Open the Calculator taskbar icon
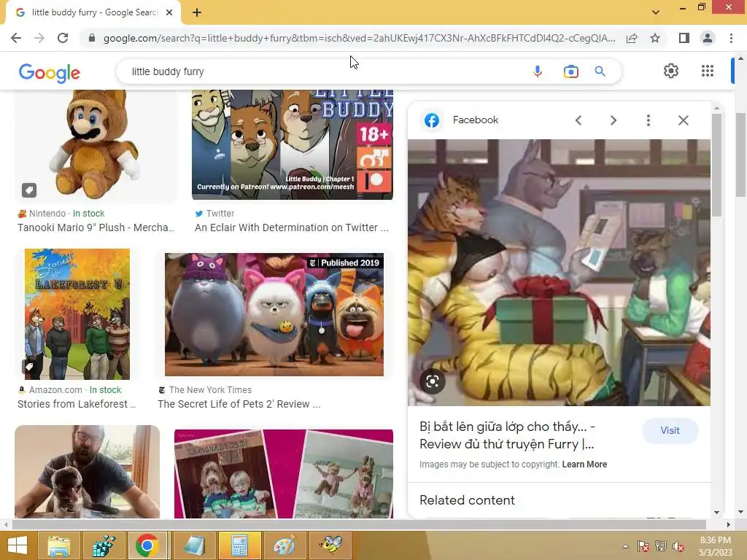Image resolution: width=747 pixels, height=560 pixels. click(239, 545)
